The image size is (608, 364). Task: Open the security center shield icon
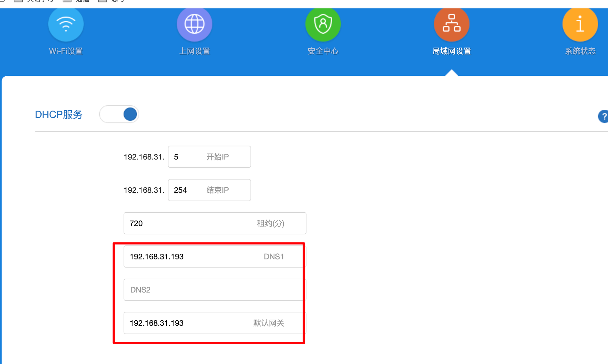(323, 25)
